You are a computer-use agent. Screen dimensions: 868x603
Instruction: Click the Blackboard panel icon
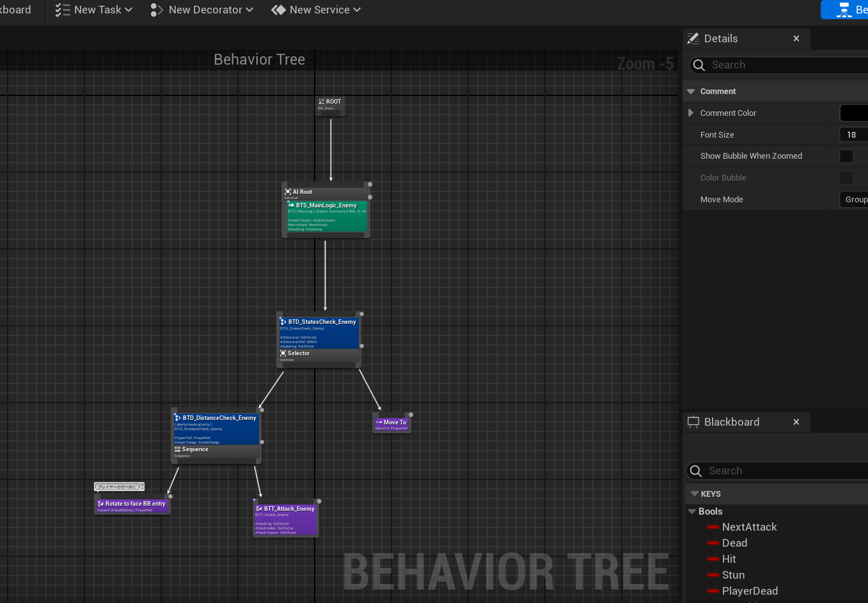[693, 422]
